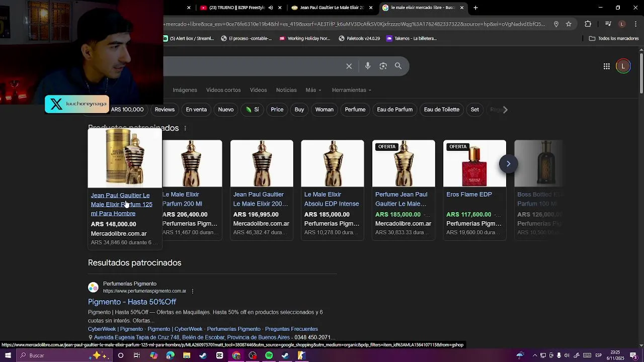Mute the TRUENO BZRP tab audio
Screen dimensions: 644x362
(271, 8)
